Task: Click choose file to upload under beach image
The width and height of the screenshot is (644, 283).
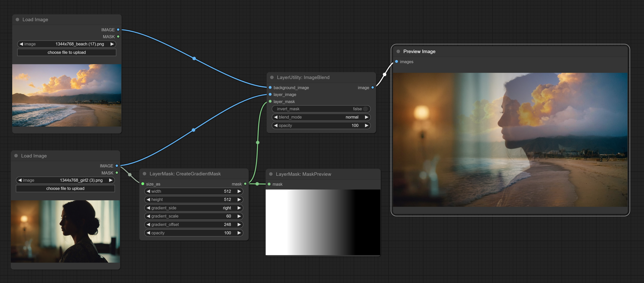Action: pyautogui.click(x=67, y=52)
